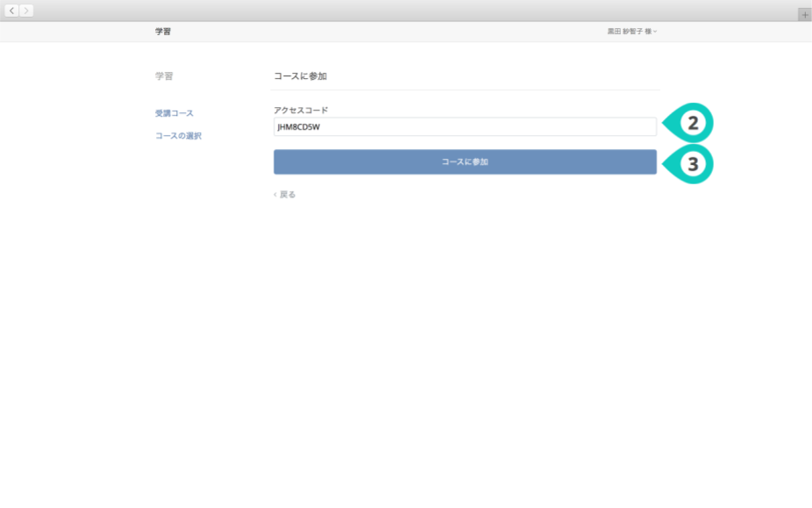Click the コースに参加 page heading
Screen dimensions: 812x508
(300, 76)
